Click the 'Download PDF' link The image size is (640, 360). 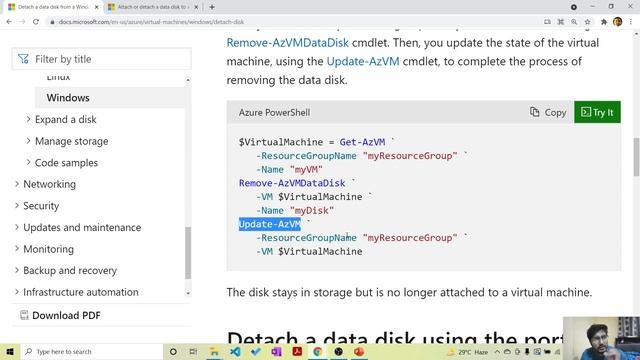click(66, 315)
